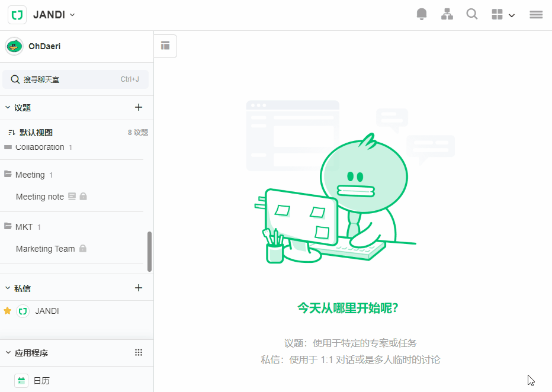
Task: Start a new chat with 私信 plus
Action: [x=139, y=288]
